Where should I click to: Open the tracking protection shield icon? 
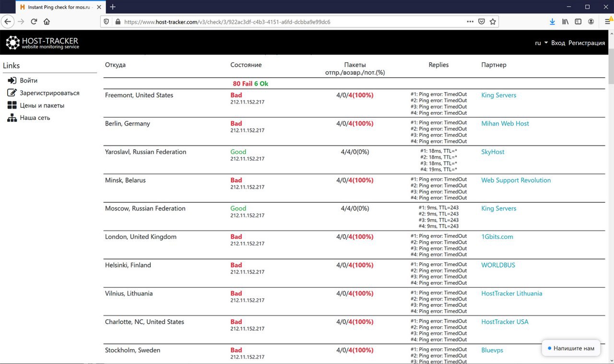point(106,22)
